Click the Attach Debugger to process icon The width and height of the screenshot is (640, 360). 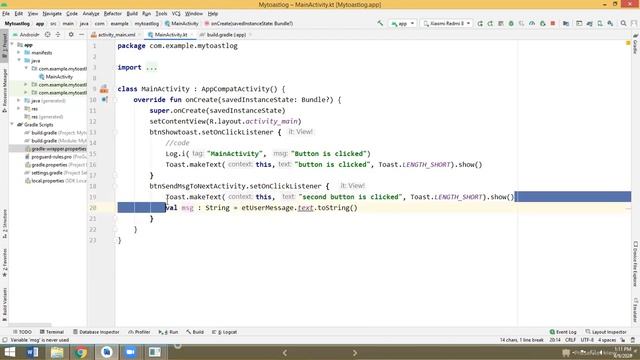click(542, 23)
